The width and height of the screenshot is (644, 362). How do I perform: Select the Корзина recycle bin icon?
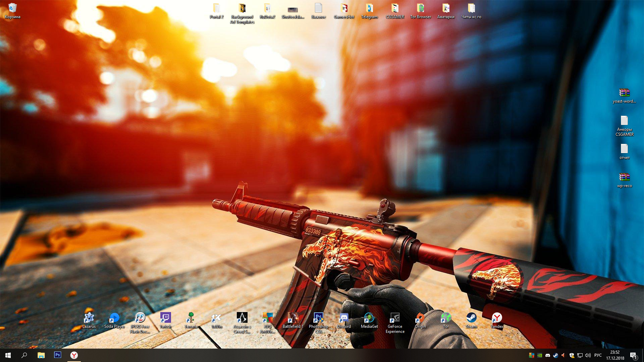tap(12, 11)
